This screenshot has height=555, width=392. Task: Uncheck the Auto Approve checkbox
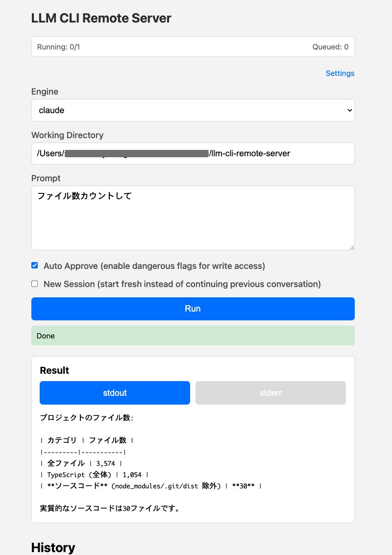tap(35, 265)
